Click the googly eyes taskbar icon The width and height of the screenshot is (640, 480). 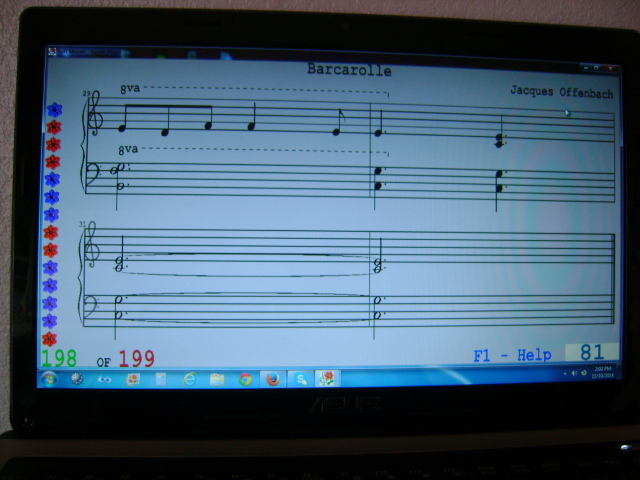coord(104,380)
